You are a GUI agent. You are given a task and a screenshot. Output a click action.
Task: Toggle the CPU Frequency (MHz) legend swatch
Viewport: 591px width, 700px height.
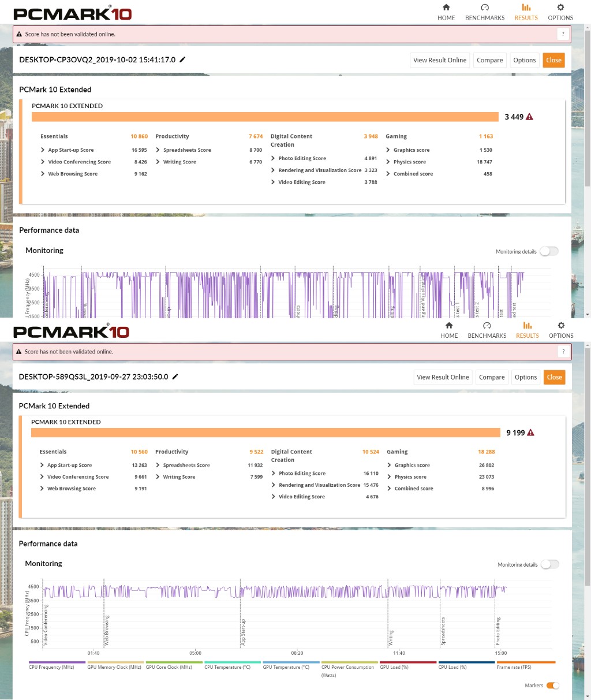[57, 662]
